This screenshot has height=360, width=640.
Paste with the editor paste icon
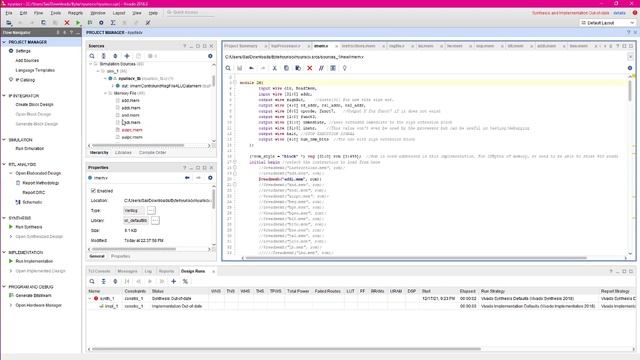pyautogui.click(x=298, y=68)
